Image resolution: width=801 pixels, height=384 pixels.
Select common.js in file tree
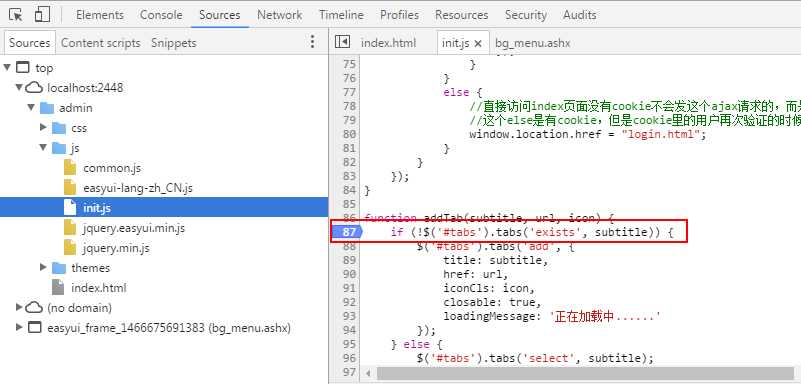112,167
